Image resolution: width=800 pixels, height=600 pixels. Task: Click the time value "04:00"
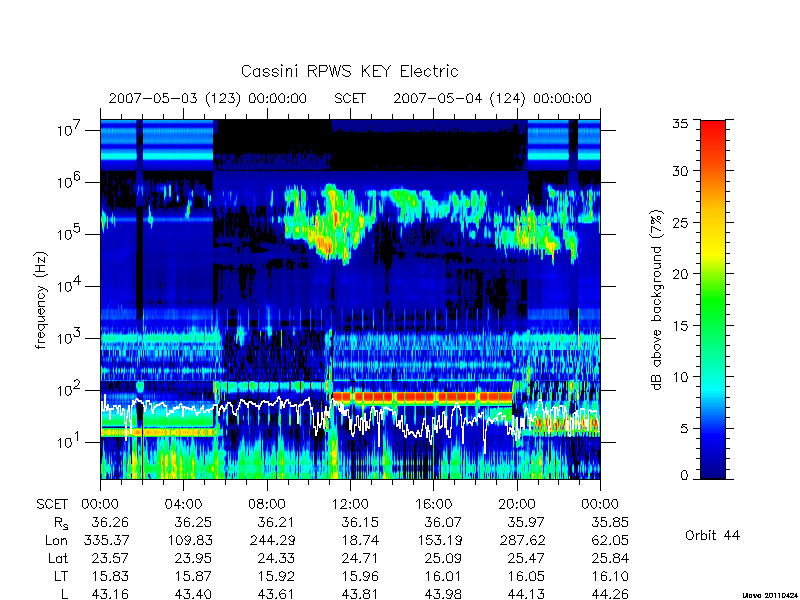tap(183, 505)
